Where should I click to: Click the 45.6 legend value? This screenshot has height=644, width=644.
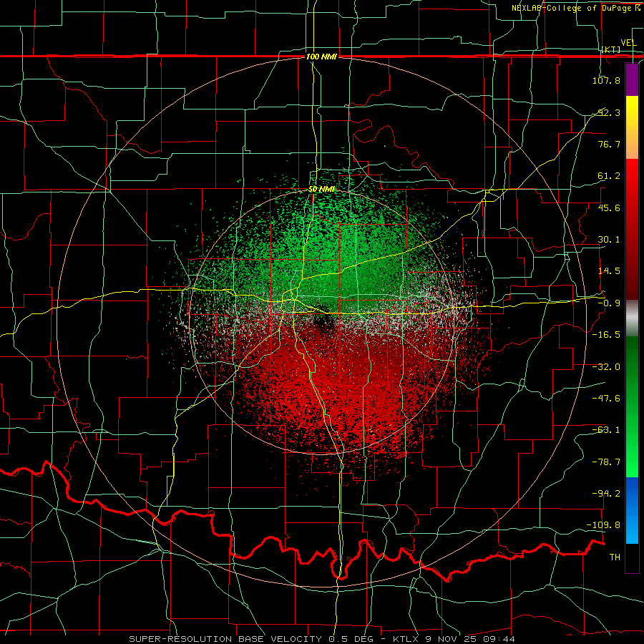[609, 208]
